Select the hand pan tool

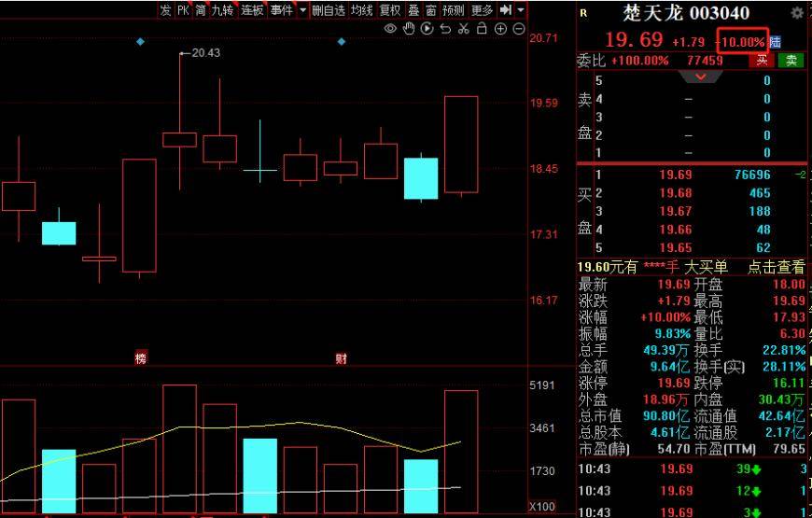410,29
